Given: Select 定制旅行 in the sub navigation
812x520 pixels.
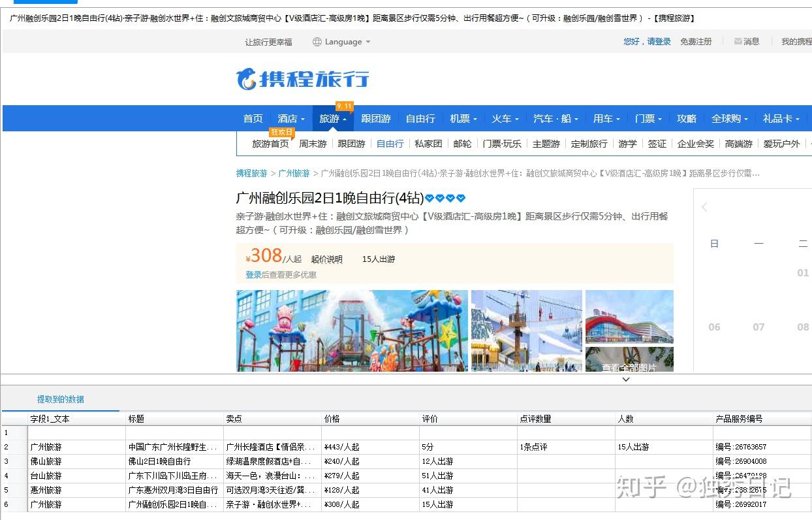Looking at the screenshot, I should (589, 144).
